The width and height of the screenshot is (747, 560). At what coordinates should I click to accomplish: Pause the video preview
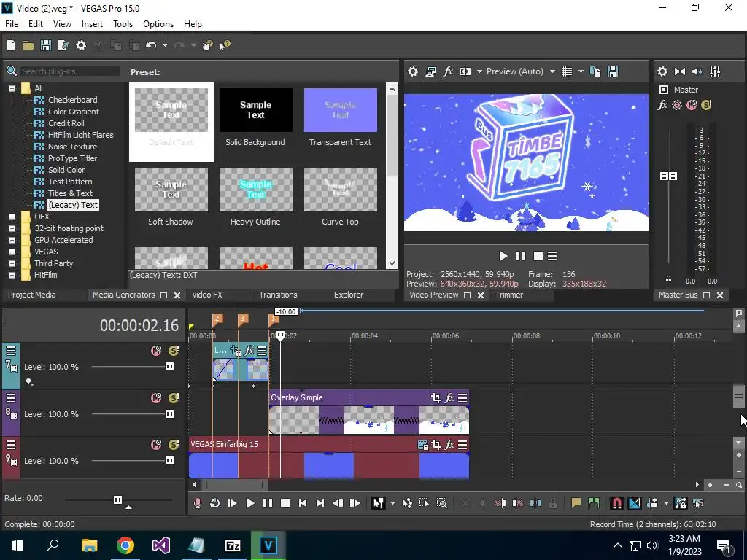521,256
